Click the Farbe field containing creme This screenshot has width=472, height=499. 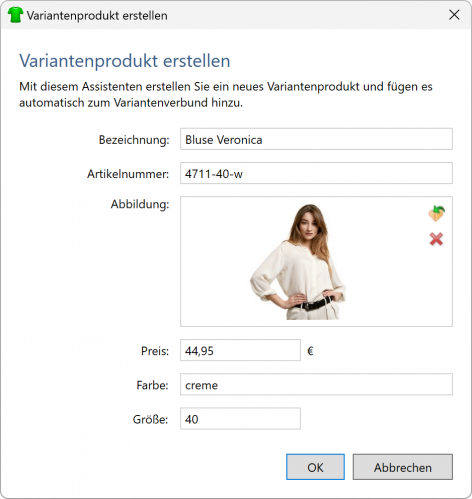click(x=316, y=384)
